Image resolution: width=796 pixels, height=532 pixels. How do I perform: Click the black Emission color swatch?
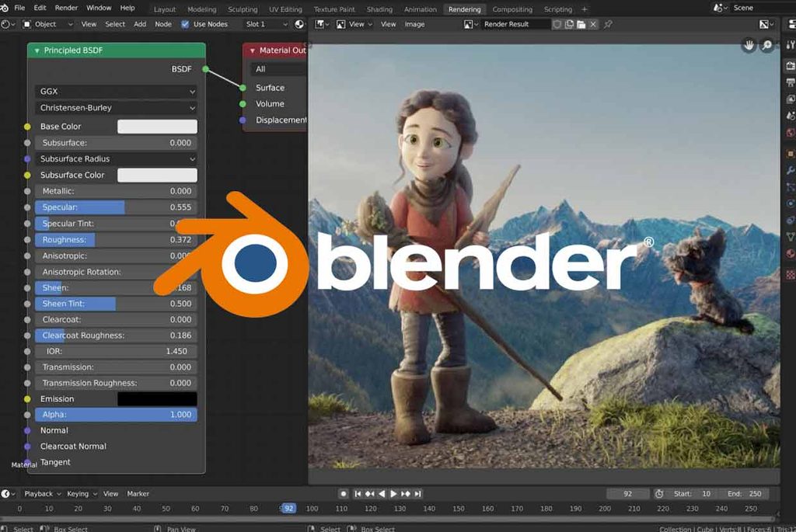coord(157,399)
